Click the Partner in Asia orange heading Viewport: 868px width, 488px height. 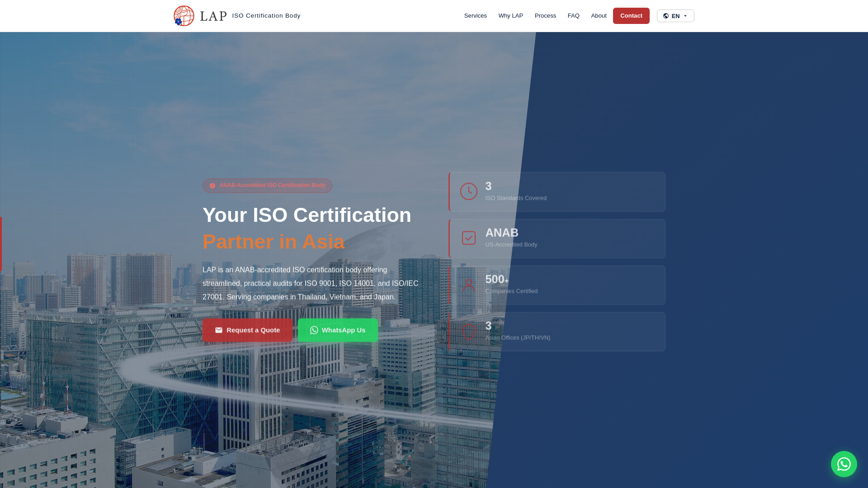point(274,242)
